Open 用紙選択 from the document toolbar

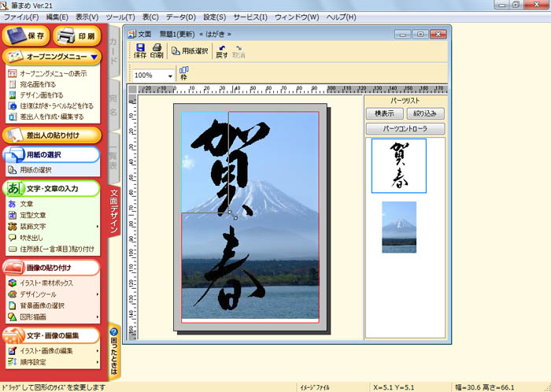[x=190, y=51]
